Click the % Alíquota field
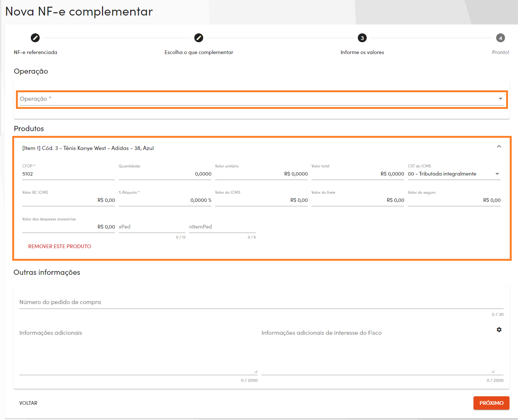This screenshot has height=420, width=518. coord(165,200)
